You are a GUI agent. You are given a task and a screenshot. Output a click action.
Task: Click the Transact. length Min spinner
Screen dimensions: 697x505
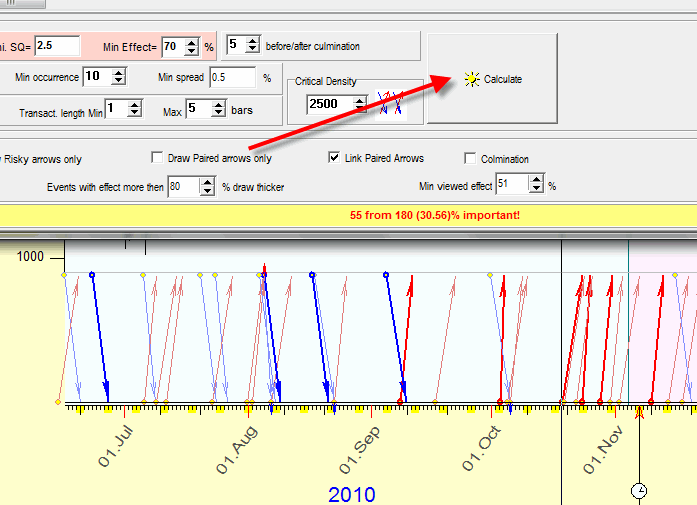pyautogui.click(x=134, y=109)
